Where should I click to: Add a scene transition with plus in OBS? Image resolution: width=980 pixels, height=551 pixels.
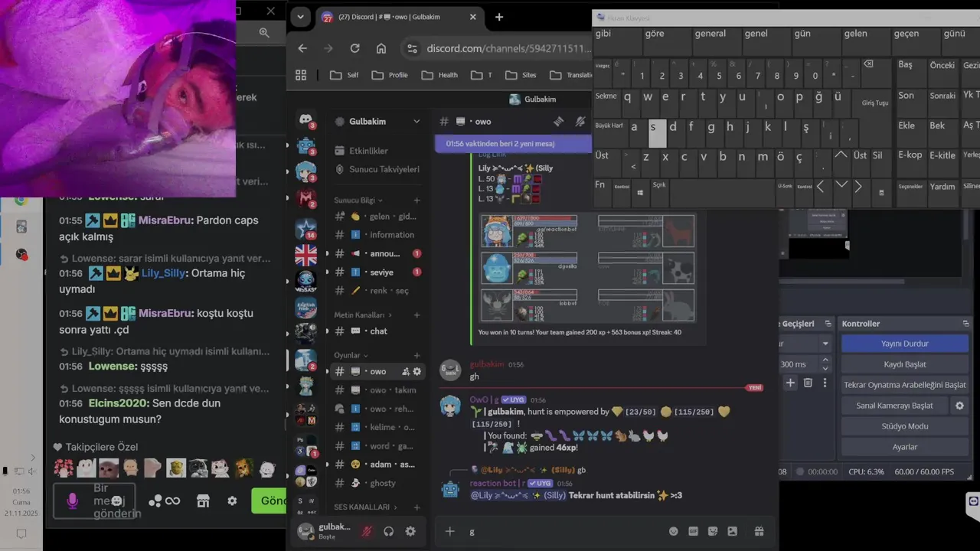click(790, 383)
